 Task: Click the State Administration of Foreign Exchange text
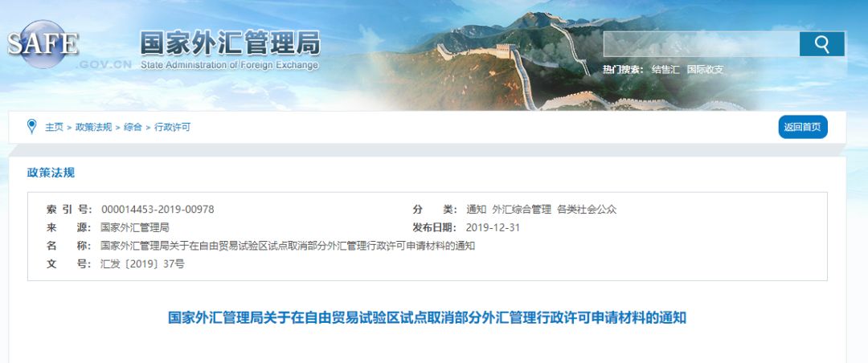point(230,65)
